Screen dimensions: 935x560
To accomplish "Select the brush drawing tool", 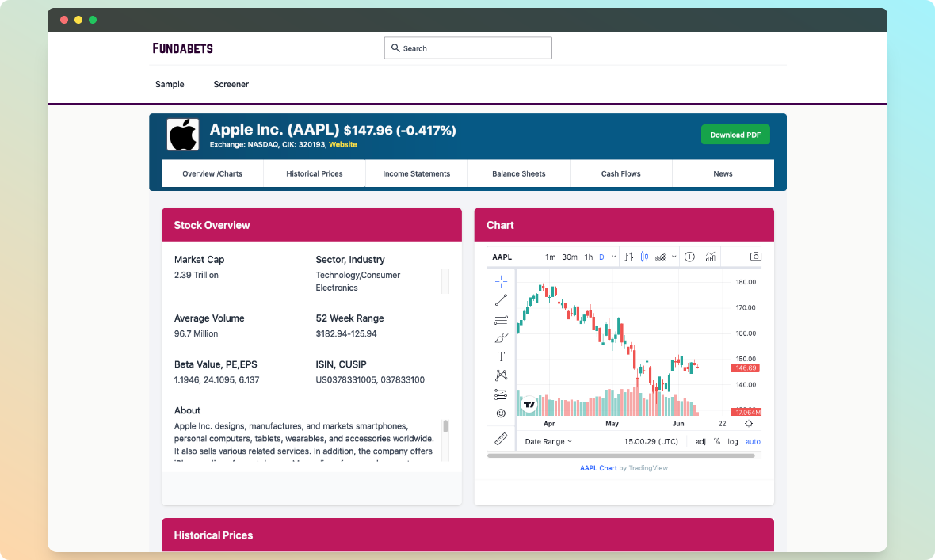I will (x=501, y=338).
